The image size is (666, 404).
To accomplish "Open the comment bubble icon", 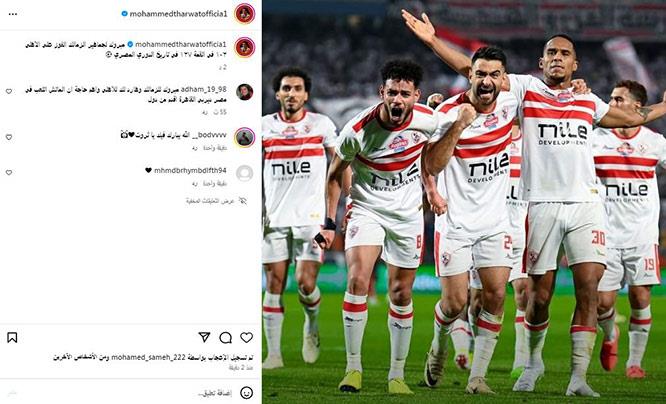I will [225, 338].
